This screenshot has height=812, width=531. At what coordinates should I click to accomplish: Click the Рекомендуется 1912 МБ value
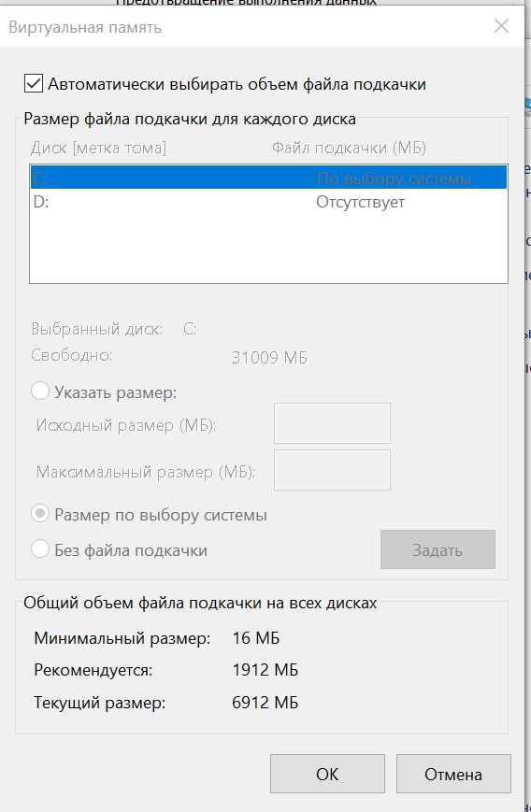click(265, 670)
